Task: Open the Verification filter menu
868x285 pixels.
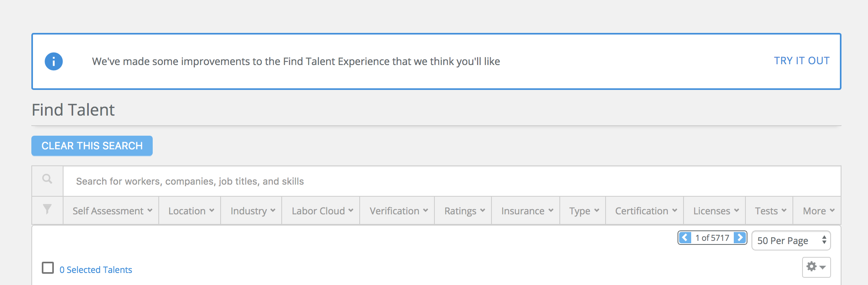Action: point(398,211)
